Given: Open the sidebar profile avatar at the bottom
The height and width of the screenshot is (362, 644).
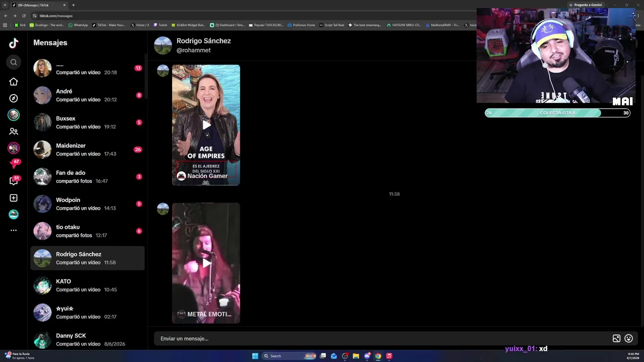Looking at the screenshot, I should point(14,214).
